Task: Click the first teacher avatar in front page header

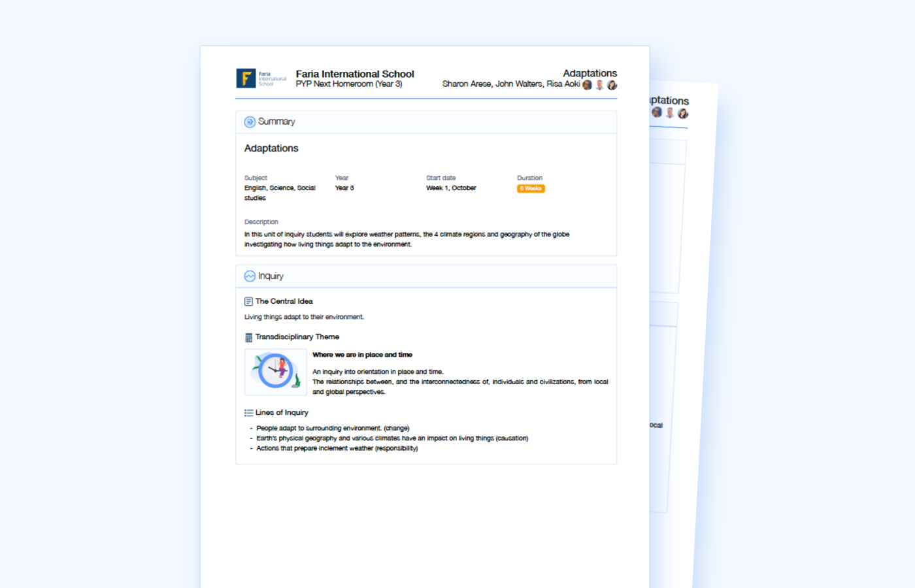Action: click(587, 85)
